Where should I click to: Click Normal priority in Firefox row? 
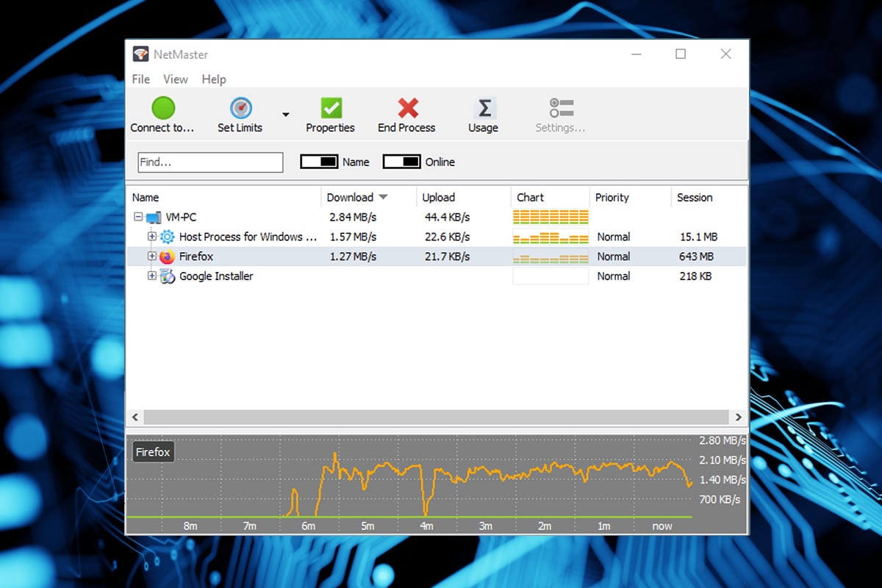pyautogui.click(x=614, y=257)
